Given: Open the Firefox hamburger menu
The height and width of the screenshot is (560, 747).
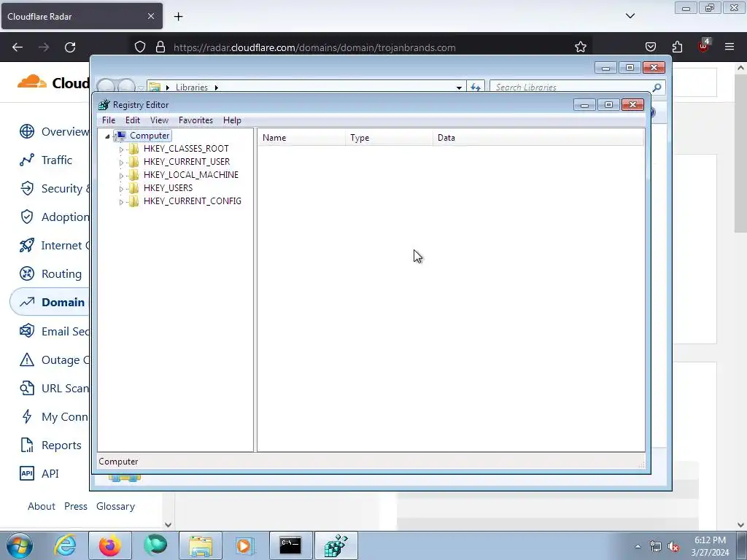Looking at the screenshot, I should tap(729, 47).
